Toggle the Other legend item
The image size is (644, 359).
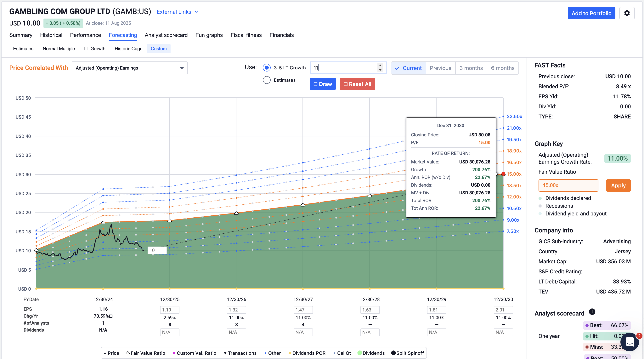(x=273, y=353)
